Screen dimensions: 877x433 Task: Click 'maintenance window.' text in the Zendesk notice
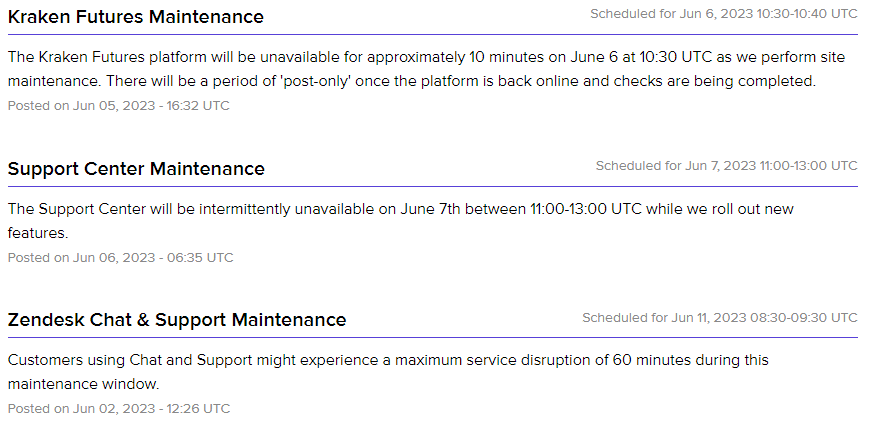tap(83, 384)
